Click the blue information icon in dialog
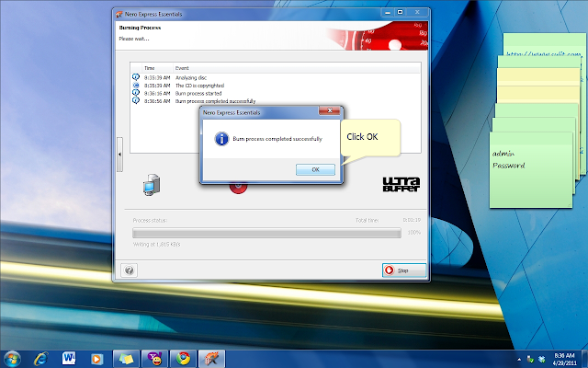Viewport: 588px width, 368px height. click(221, 139)
